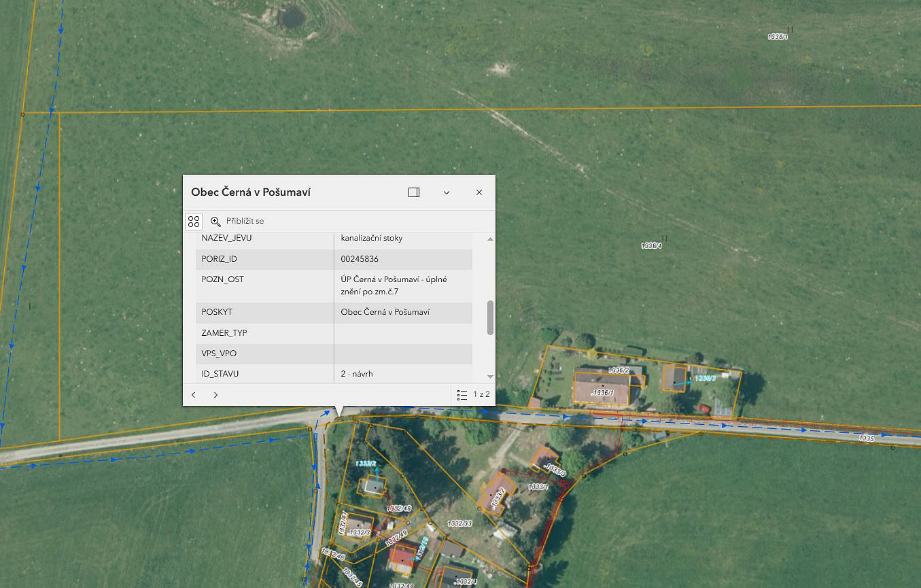This screenshot has width=921, height=588.
Task: Select the value 00245836
Action: pos(360,259)
